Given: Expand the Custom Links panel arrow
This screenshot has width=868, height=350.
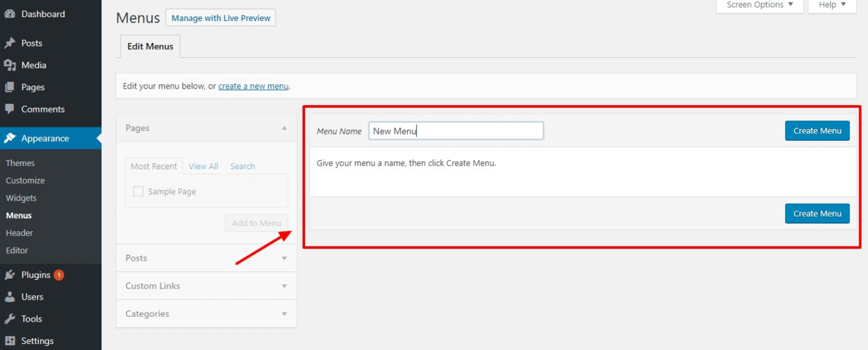Looking at the screenshot, I should pyautogui.click(x=284, y=286).
